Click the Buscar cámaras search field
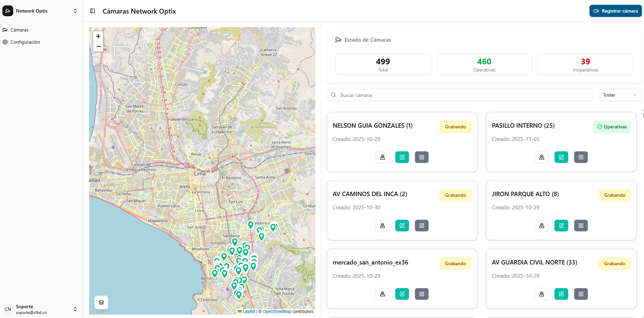 pyautogui.click(x=460, y=95)
